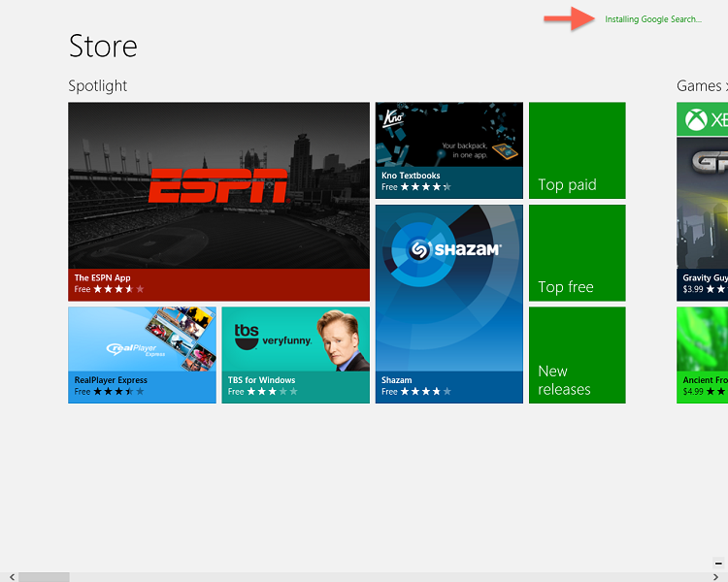Image resolution: width=728 pixels, height=582 pixels.
Task: Click the horizontal scrollbar thumb
Action: [44, 577]
